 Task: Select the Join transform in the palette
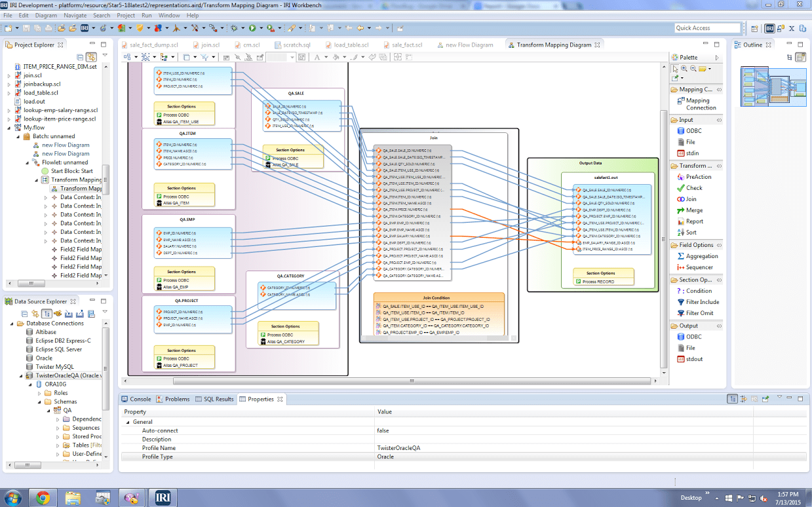(x=686, y=199)
